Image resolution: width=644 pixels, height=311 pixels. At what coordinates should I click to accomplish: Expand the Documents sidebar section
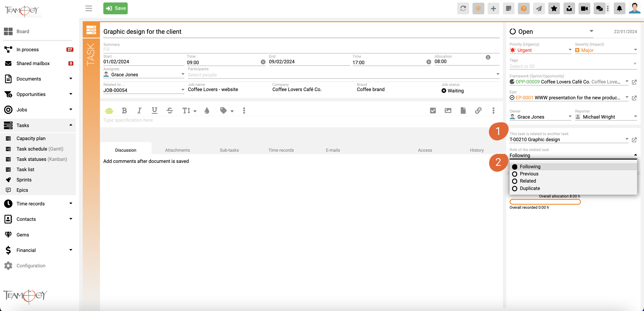click(70, 79)
